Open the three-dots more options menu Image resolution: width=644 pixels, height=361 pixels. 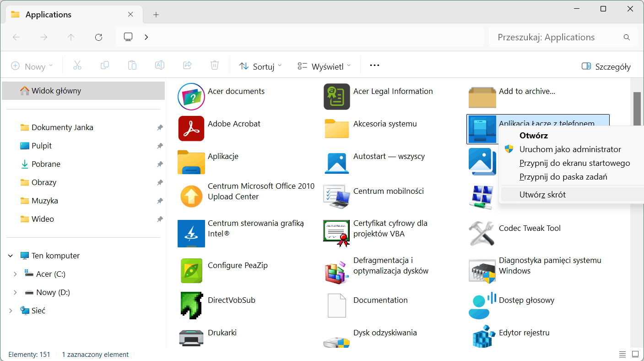(374, 66)
